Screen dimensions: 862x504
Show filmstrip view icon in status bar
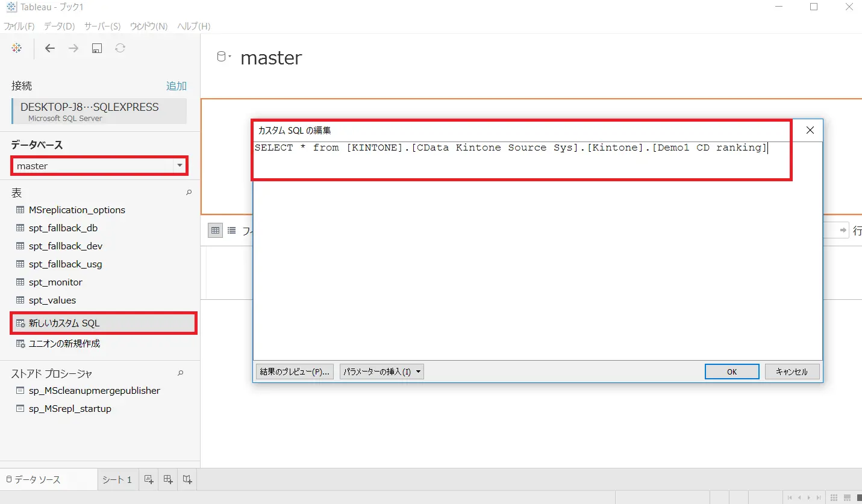848,497
